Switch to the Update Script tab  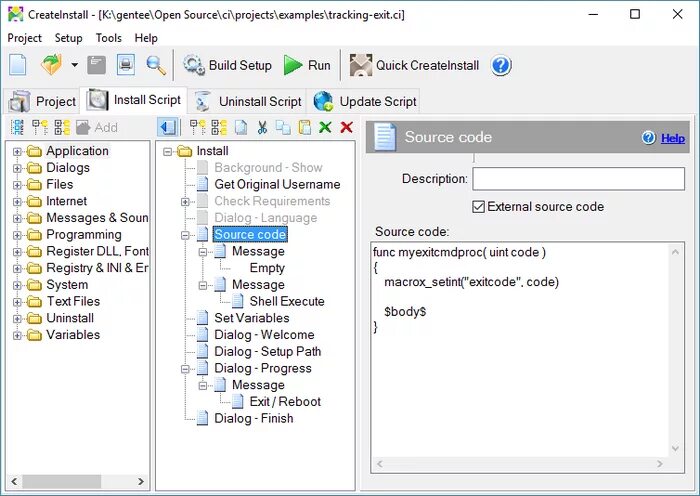[x=365, y=101]
